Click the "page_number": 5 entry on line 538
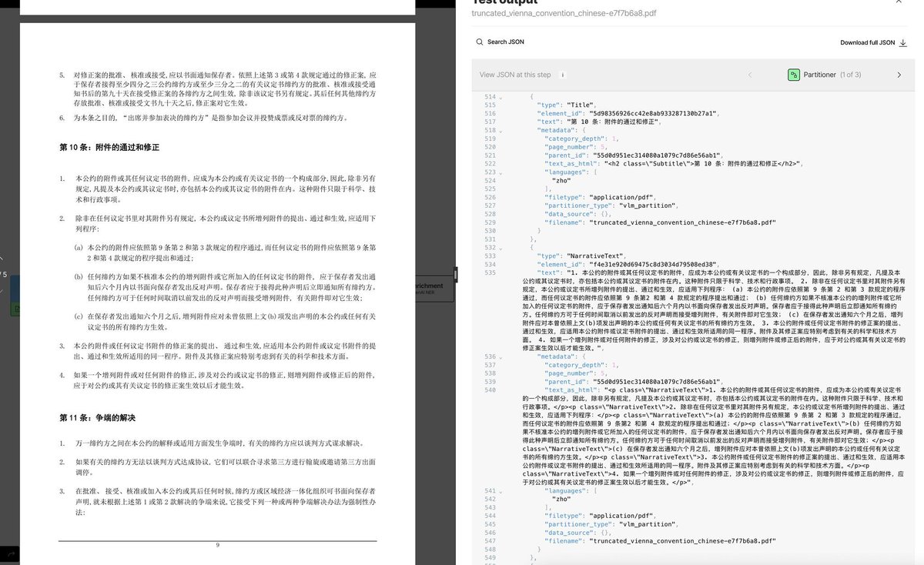This screenshot has width=924, height=565. click(577, 373)
